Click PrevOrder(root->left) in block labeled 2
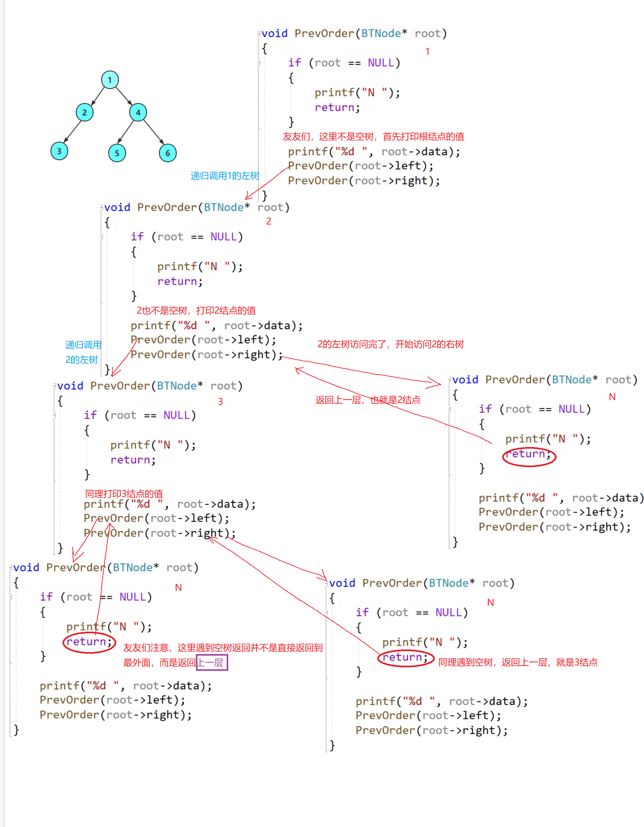 pos(203,340)
